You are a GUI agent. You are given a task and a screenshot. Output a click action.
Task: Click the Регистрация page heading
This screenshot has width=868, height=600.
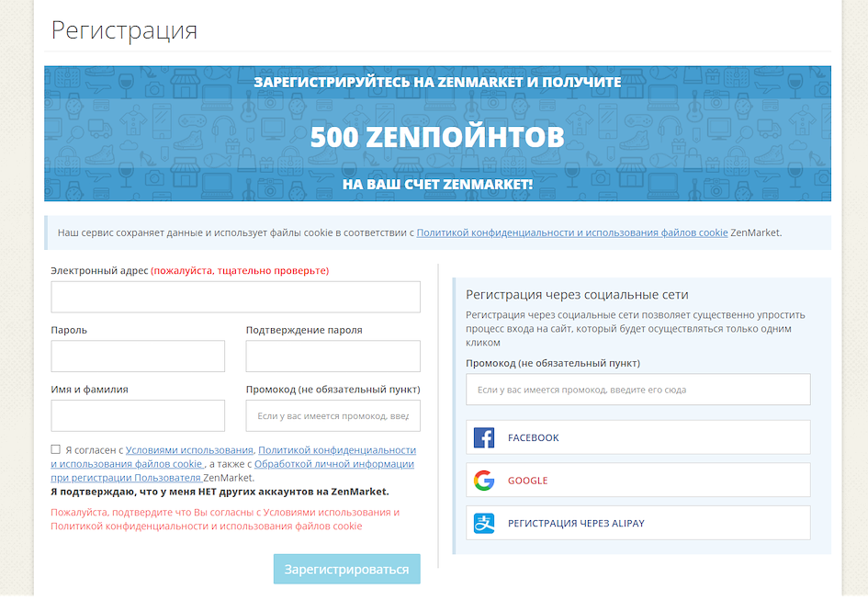[x=124, y=30]
